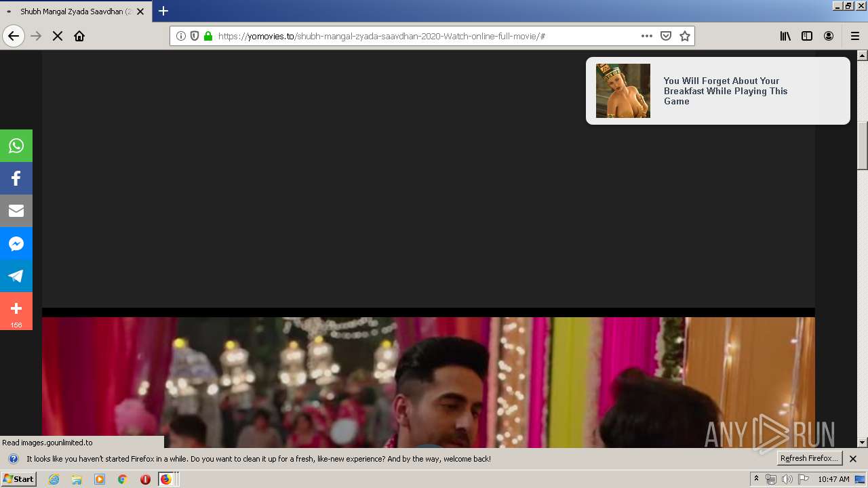This screenshot has height=488, width=868.
Task: Go back to the previous page
Action: point(14,36)
